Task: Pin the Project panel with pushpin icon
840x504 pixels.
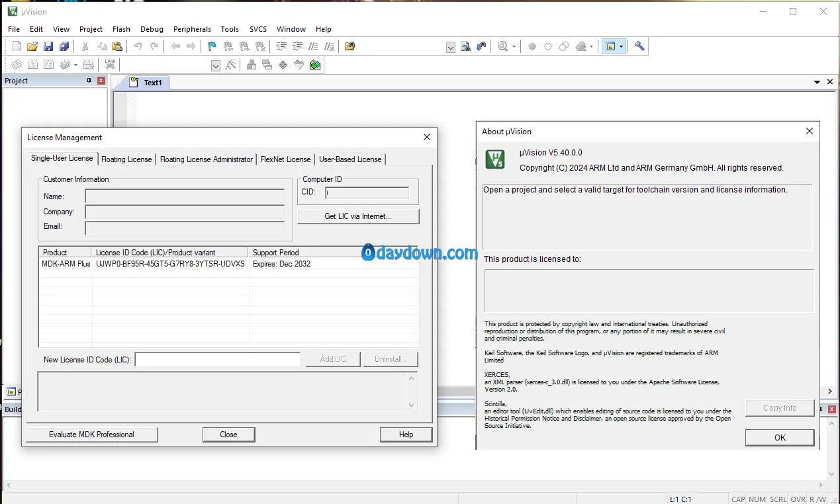Action: tap(89, 81)
